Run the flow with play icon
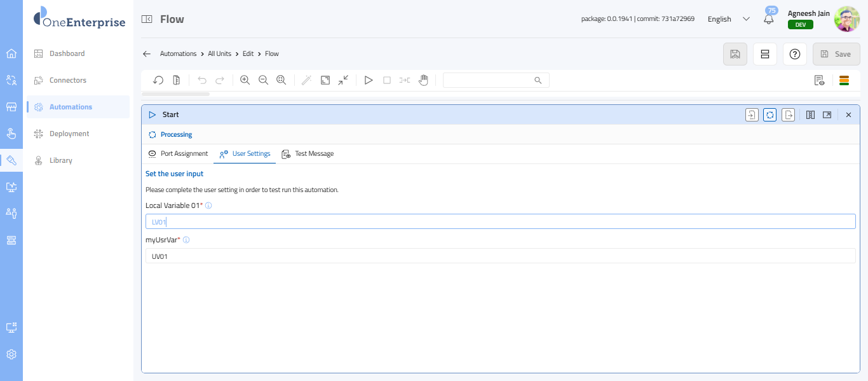 point(368,80)
